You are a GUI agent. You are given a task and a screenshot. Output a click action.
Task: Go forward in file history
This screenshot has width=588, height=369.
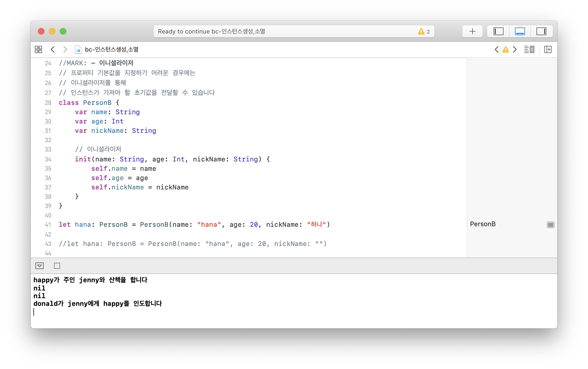(65, 49)
